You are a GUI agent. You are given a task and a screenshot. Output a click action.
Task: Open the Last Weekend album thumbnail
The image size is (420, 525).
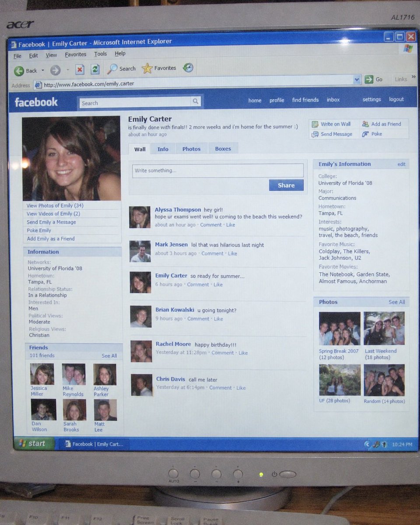pyautogui.click(x=384, y=328)
